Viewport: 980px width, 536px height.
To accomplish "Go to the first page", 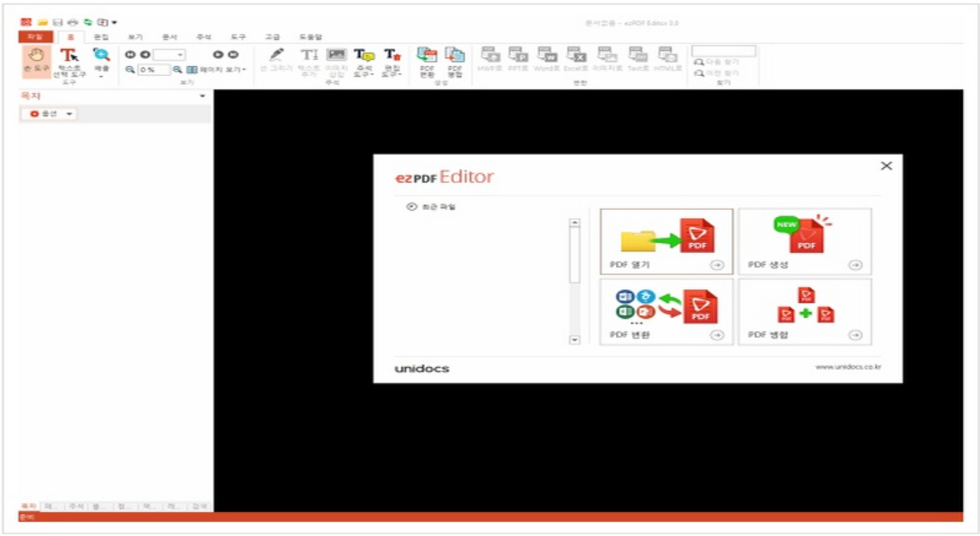I will point(130,55).
